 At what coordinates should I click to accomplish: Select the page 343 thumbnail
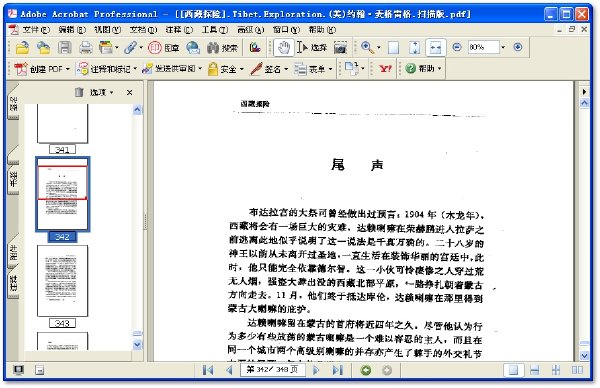[62, 281]
